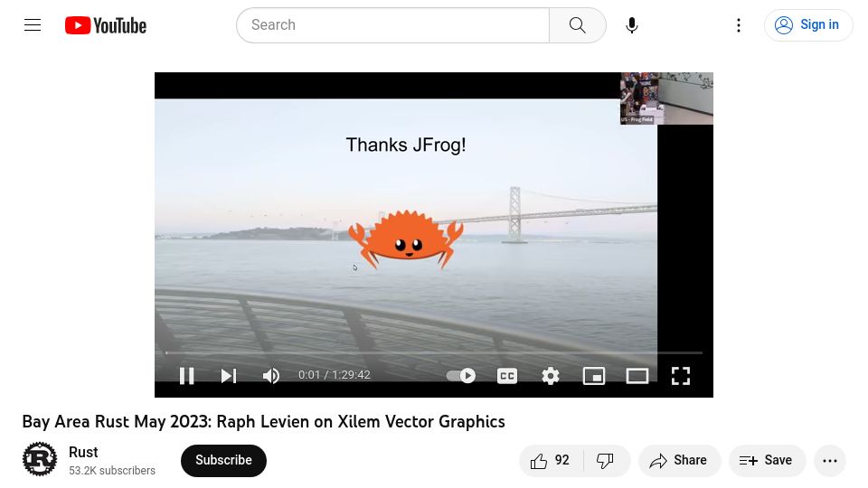
Task: Click the 0:01 / 1:29:42 time display
Action: (335, 375)
